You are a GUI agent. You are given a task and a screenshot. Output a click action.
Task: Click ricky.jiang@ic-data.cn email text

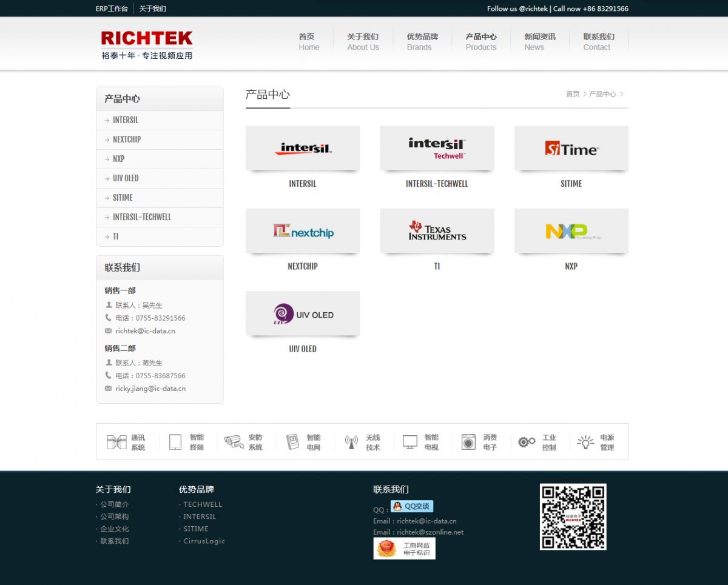tap(150, 389)
